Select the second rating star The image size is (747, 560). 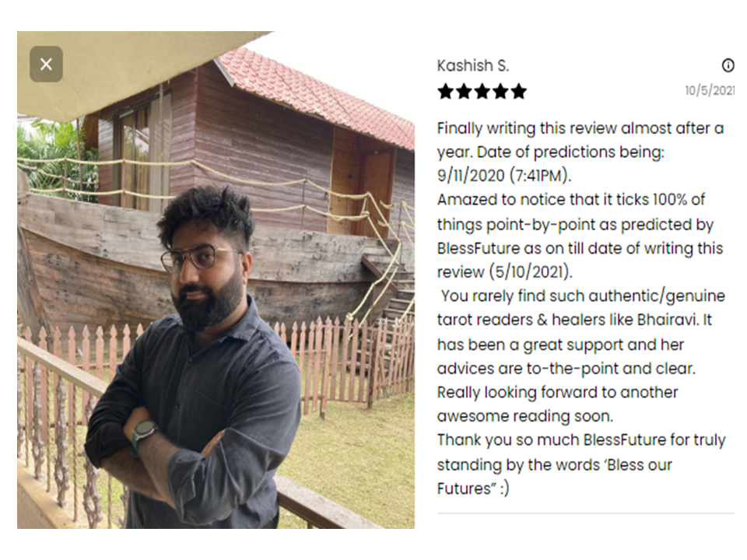coord(464,91)
